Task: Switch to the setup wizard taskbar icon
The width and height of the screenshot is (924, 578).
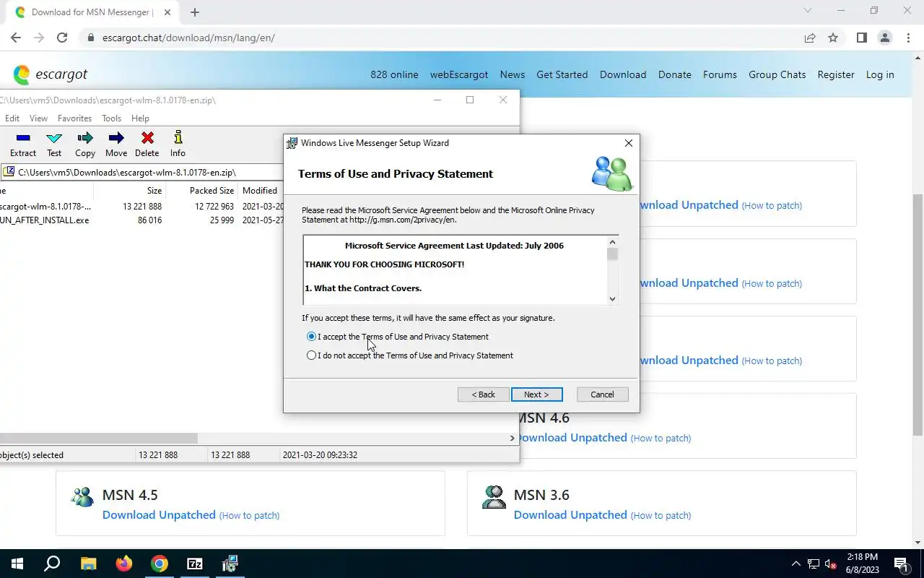Action: pyautogui.click(x=230, y=564)
